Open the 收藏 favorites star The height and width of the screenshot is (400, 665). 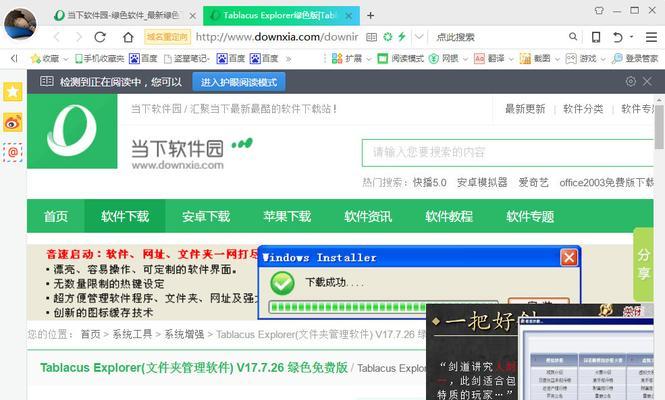(36, 59)
